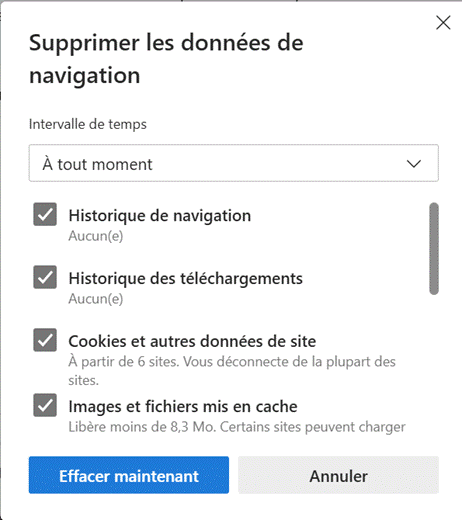Click the 'Images et fichiers mis en cache' label
This screenshot has width=462, height=520.
(183, 407)
